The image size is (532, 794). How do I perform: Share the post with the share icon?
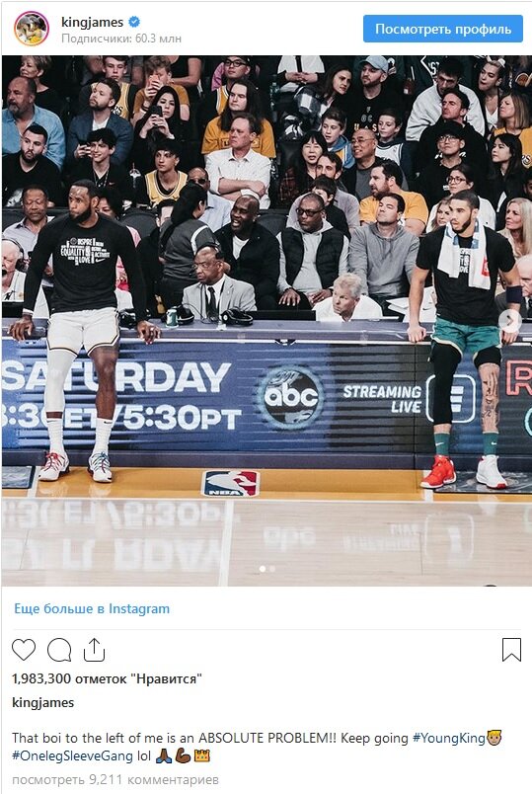coord(94,650)
